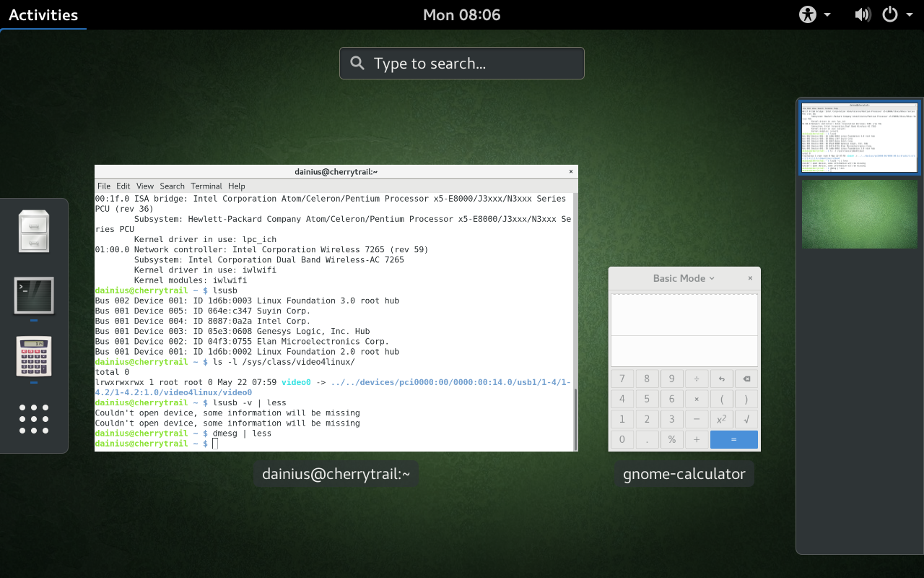The width and height of the screenshot is (924, 578).
Task: Click the terminal's vertical scrollbar
Action: pos(575,419)
